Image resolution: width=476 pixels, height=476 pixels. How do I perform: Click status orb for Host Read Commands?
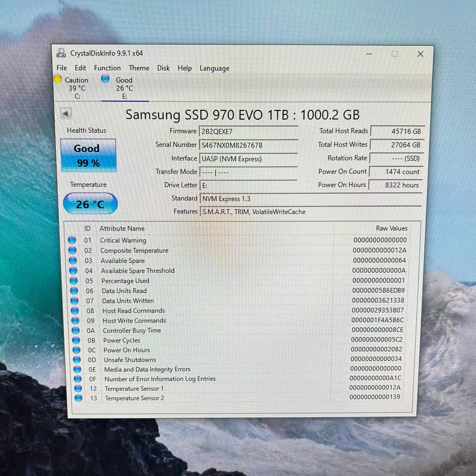75,311
